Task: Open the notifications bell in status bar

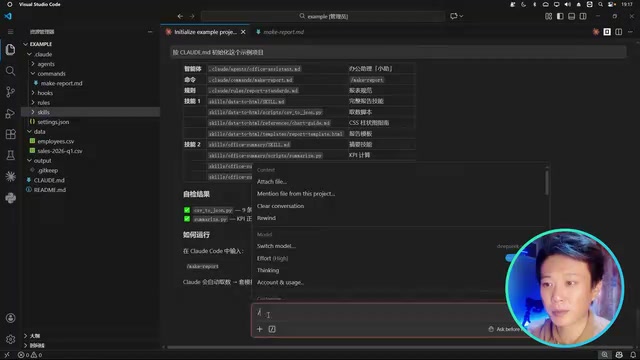Action: [633, 355]
